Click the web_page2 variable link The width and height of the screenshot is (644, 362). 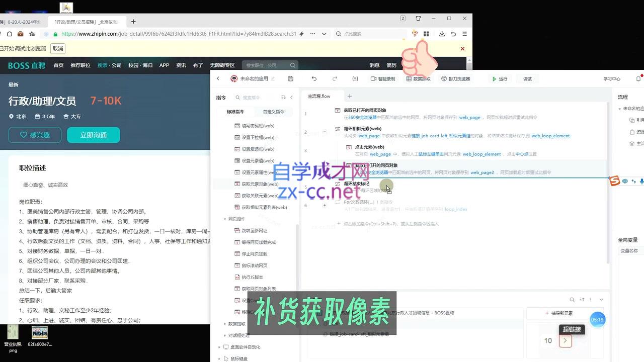click(x=482, y=172)
